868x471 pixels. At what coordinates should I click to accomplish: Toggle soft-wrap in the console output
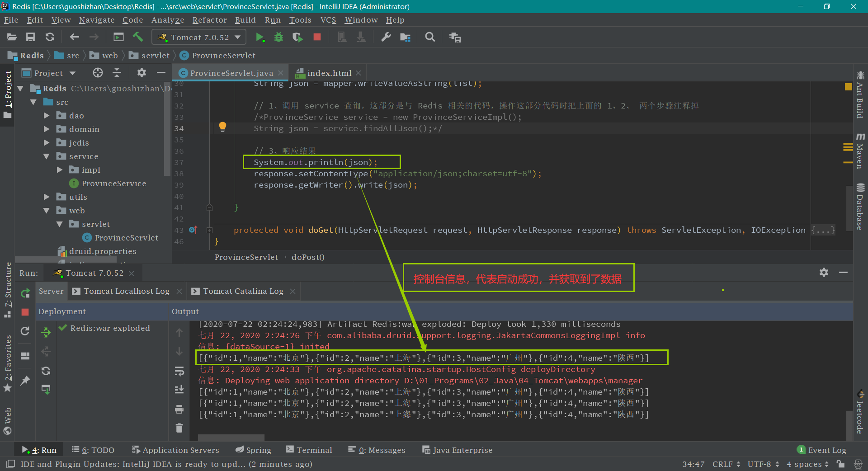(179, 372)
